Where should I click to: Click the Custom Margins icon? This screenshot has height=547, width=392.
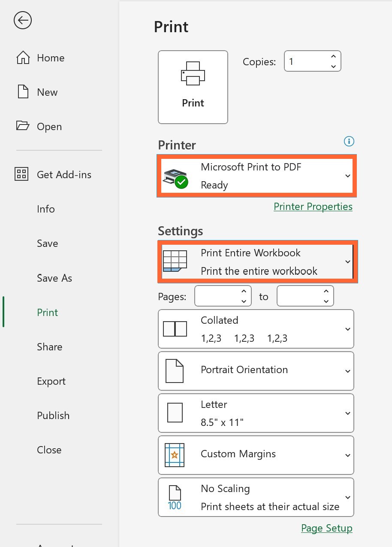(x=175, y=455)
